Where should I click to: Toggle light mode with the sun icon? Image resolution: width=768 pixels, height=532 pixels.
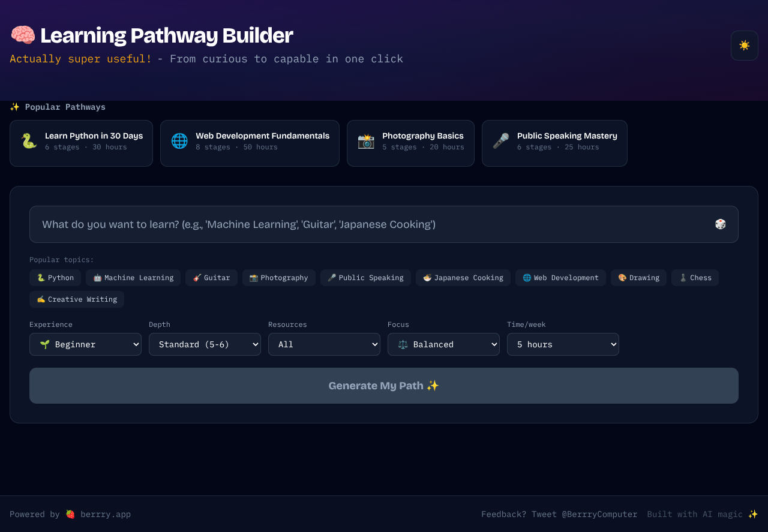point(744,46)
